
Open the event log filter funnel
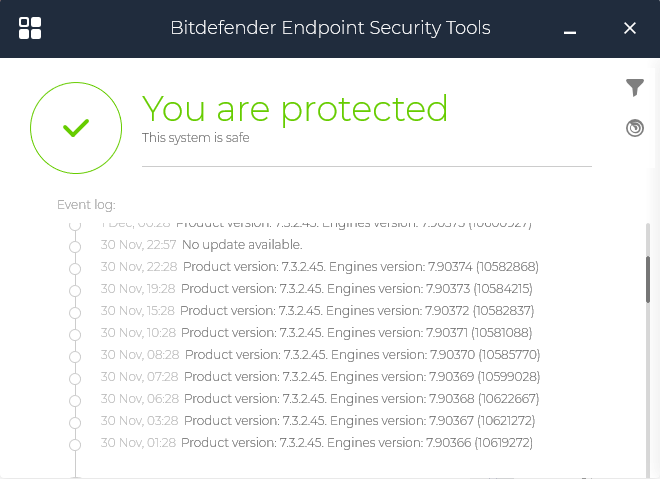(635, 88)
